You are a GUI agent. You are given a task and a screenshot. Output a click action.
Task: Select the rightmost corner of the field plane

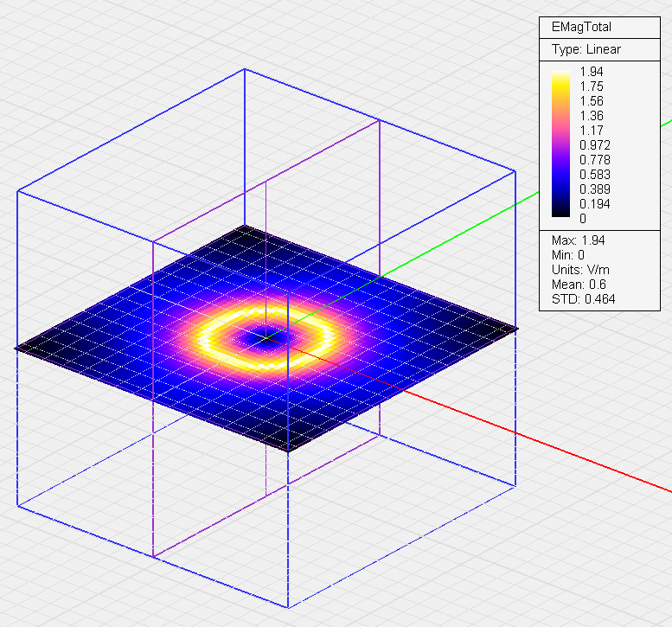coord(516,329)
